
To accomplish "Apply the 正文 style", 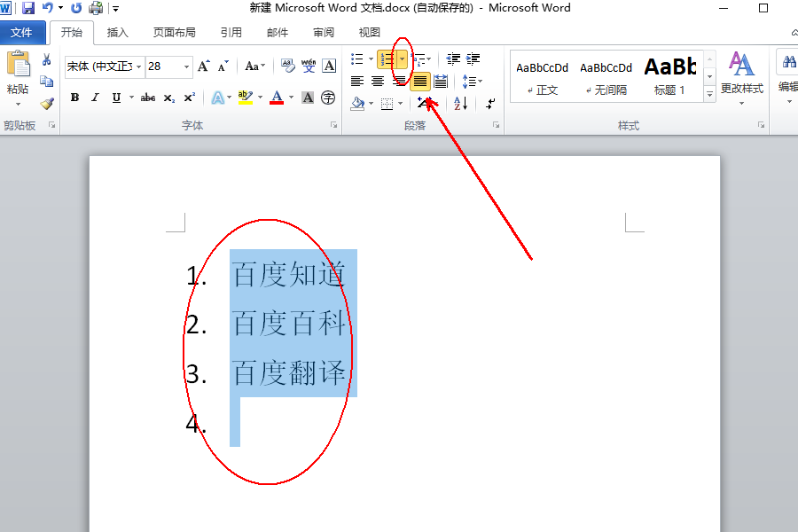I will (x=542, y=77).
